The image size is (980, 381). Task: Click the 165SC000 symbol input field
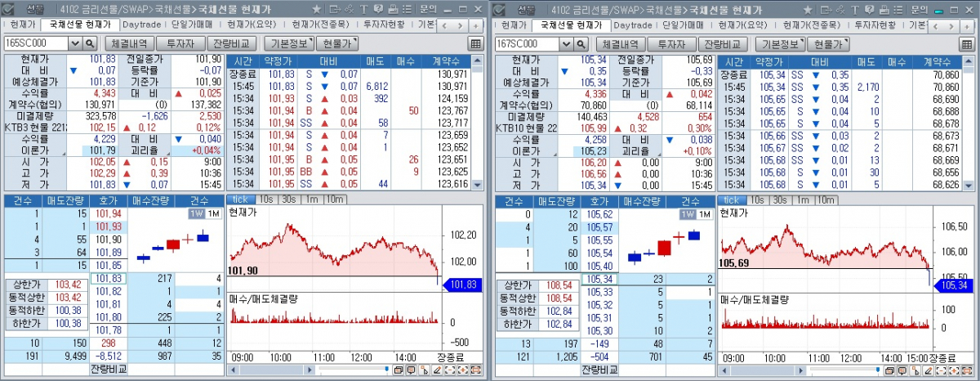[36, 43]
